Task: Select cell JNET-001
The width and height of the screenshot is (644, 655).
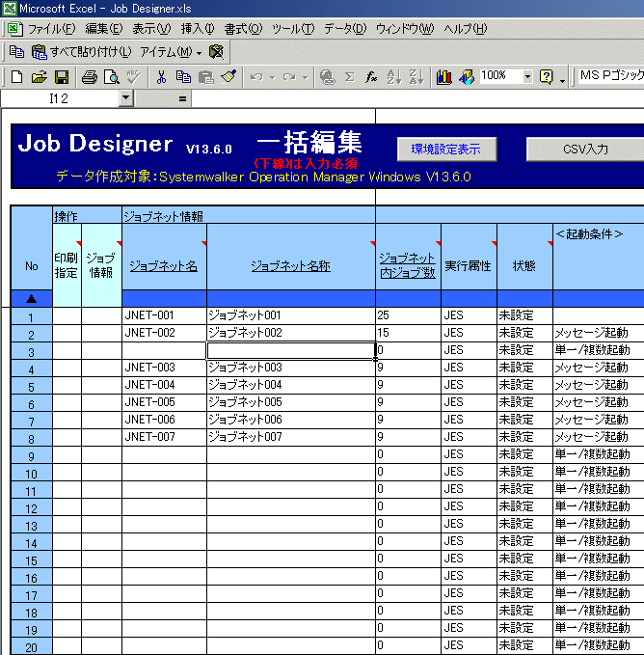Action: (x=164, y=315)
